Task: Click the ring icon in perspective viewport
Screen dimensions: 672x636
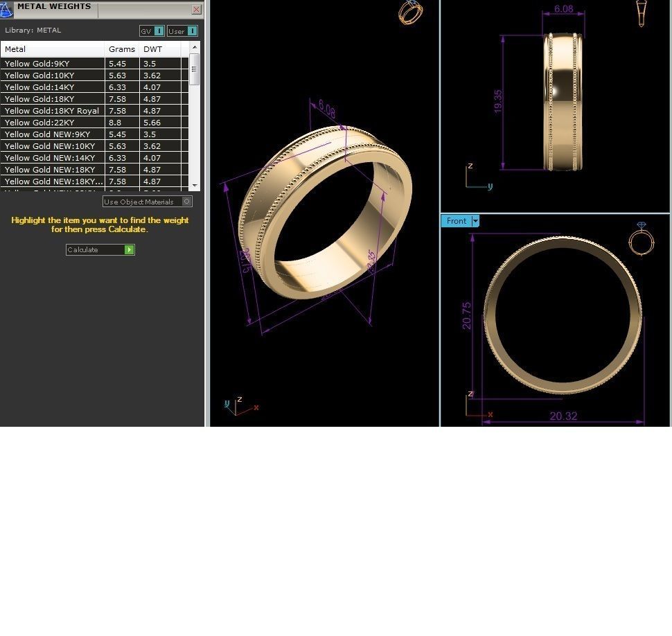Action: pos(410,12)
